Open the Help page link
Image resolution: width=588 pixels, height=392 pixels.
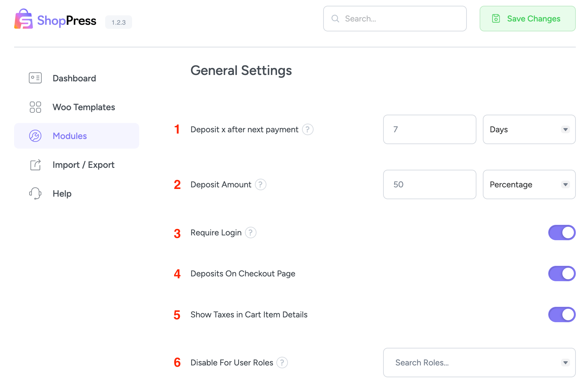[x=62, y=193]
